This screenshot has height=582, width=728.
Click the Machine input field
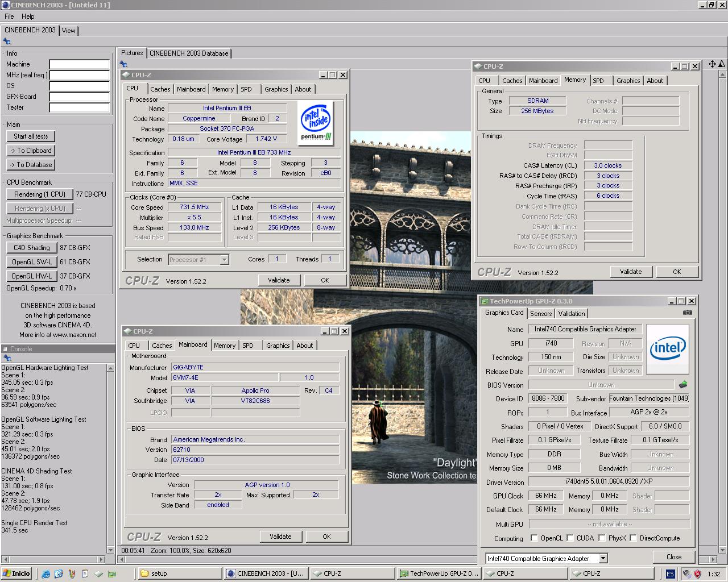(79, 64)
